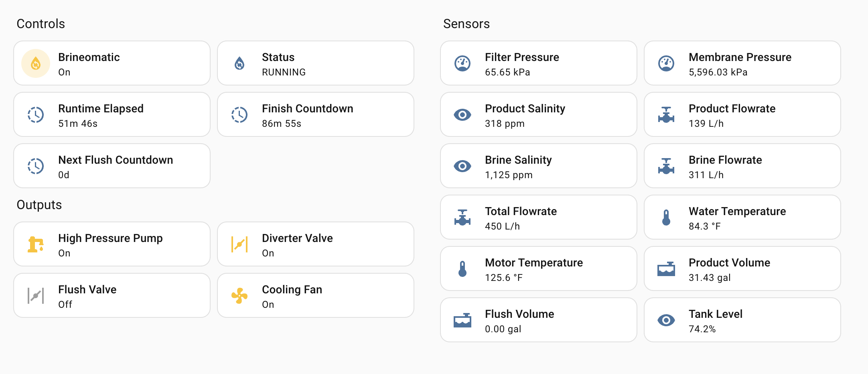This screenshot has width=868, height=374.
Task: Switch off the Diverter Valve
Action: (x=315, y=244)
